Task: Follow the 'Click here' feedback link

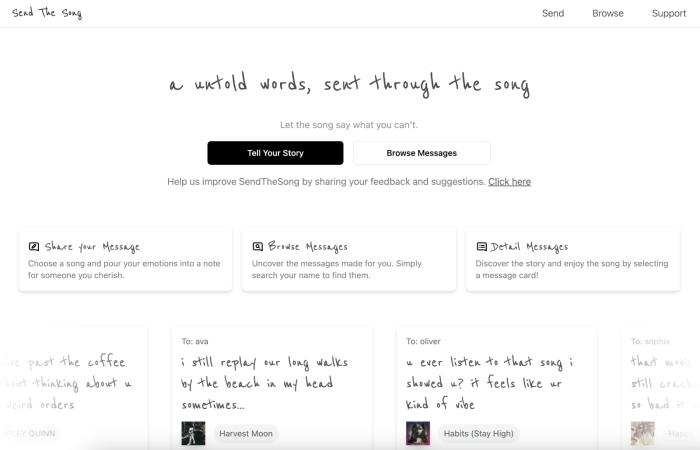Action: pyautogui.click(x=509, y=182)
